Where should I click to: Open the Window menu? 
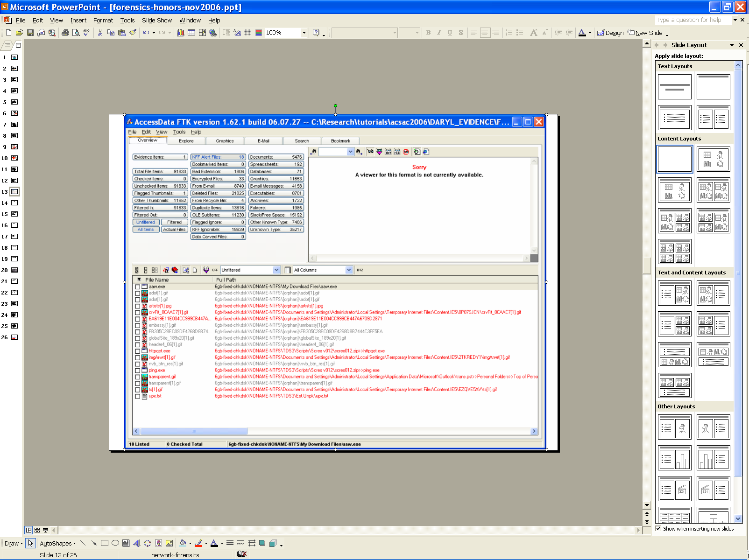(190, 21)
